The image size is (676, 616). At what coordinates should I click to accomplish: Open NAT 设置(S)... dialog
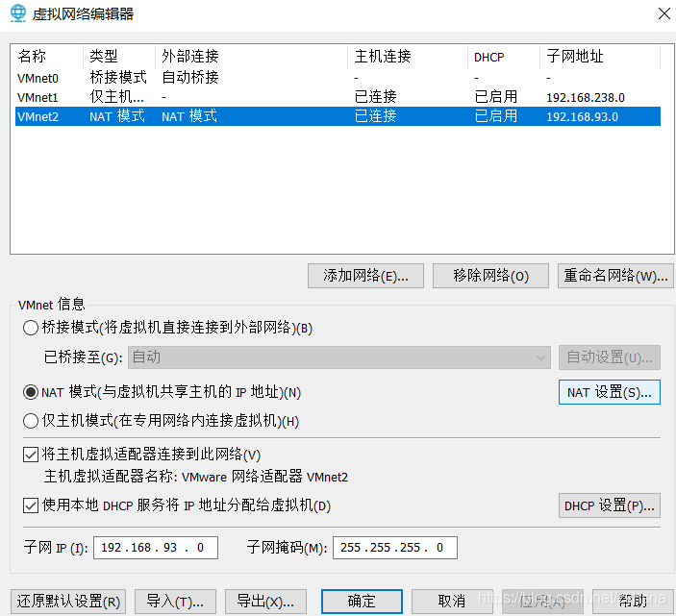610,392
